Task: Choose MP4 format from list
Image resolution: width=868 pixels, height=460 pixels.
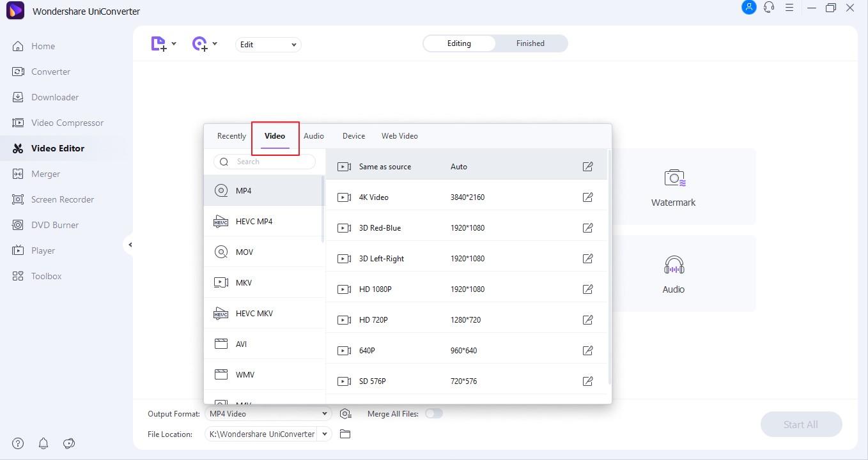Action: [263, 190]
